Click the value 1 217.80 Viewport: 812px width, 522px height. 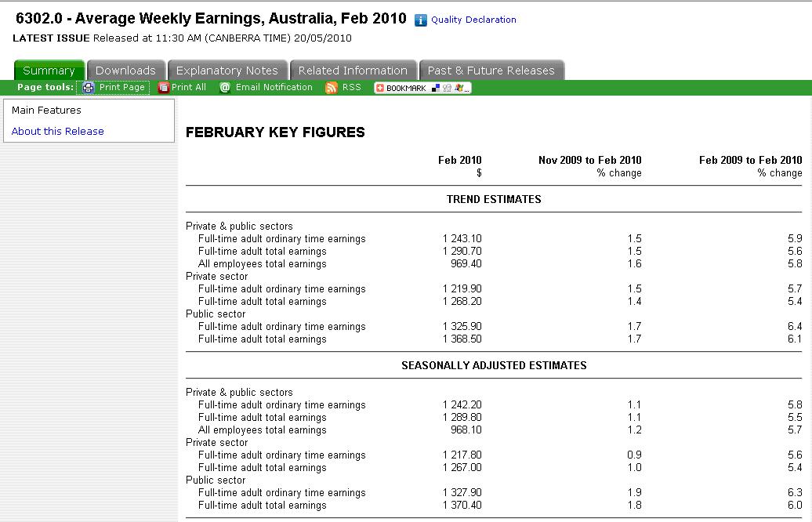462,455
